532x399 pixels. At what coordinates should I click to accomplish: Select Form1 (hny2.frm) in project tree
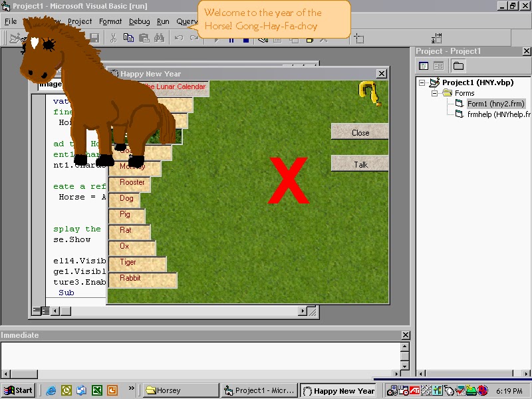pos(495,104)
